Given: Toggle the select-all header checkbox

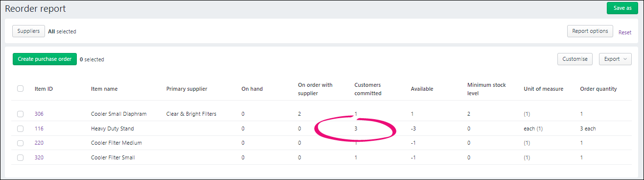Looking at the screenshot, I should click(x=20, y=89).
